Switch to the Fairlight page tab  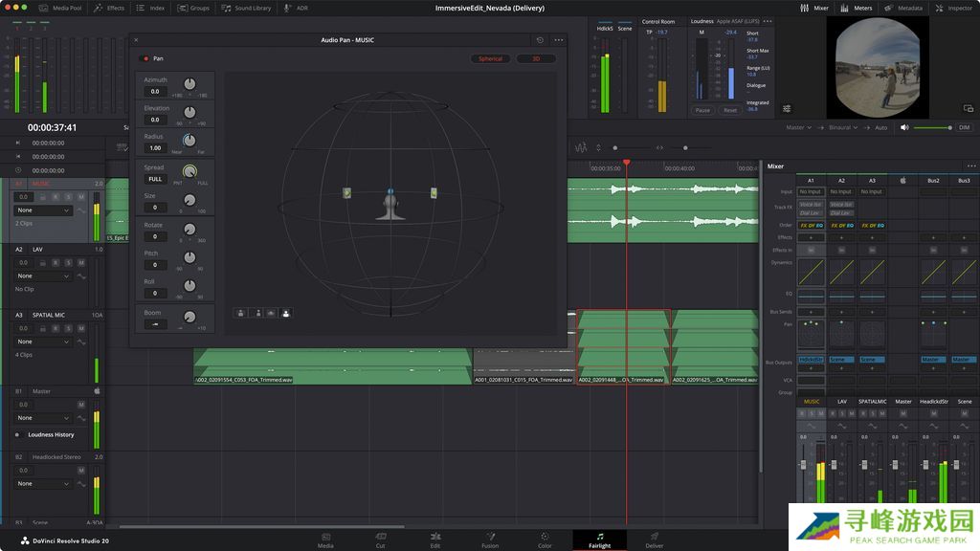[600, 540]
